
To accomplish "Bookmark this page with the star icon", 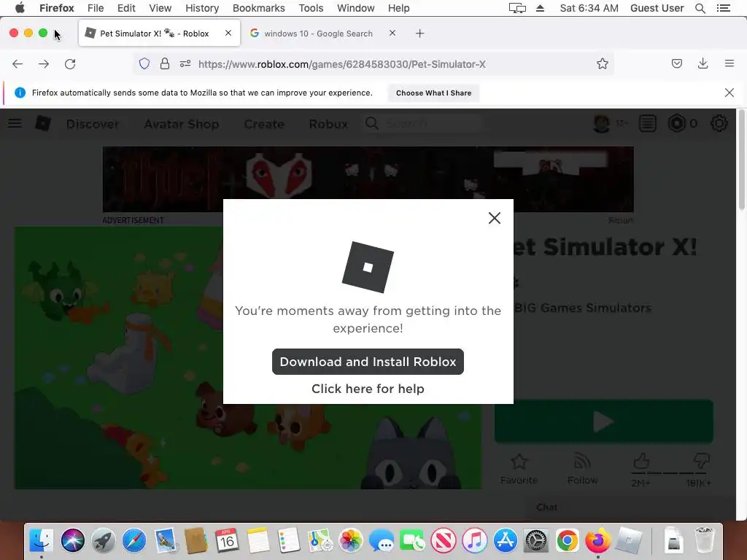I will pos(602,64).
